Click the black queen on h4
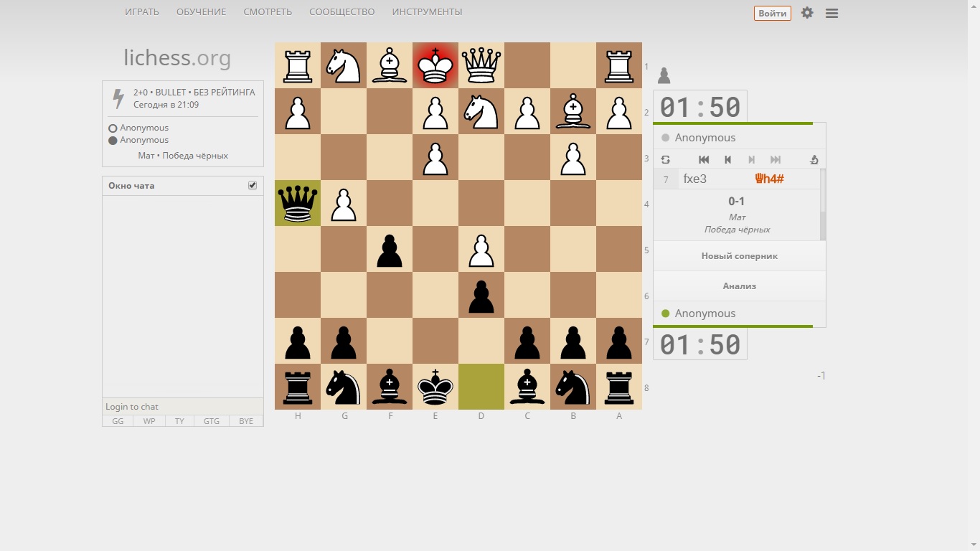Image resolution: width=980 pixels, height=551 pixels. [298, 204]
